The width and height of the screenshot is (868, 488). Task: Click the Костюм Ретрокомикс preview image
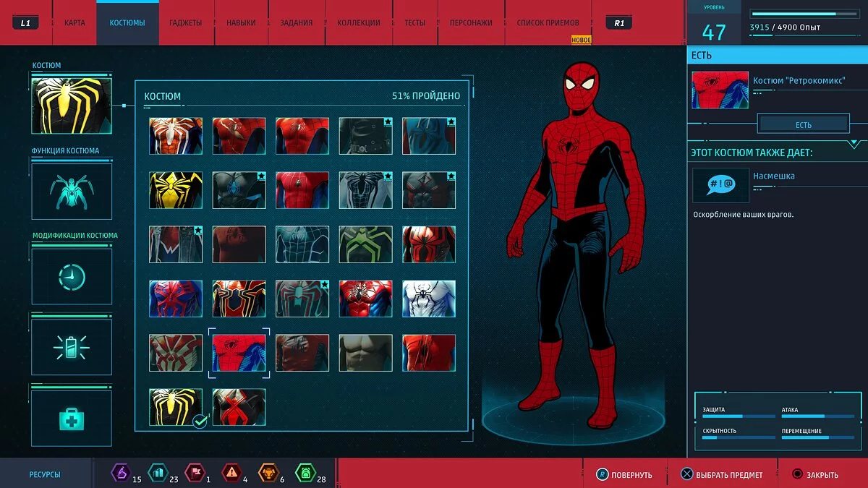720,90
